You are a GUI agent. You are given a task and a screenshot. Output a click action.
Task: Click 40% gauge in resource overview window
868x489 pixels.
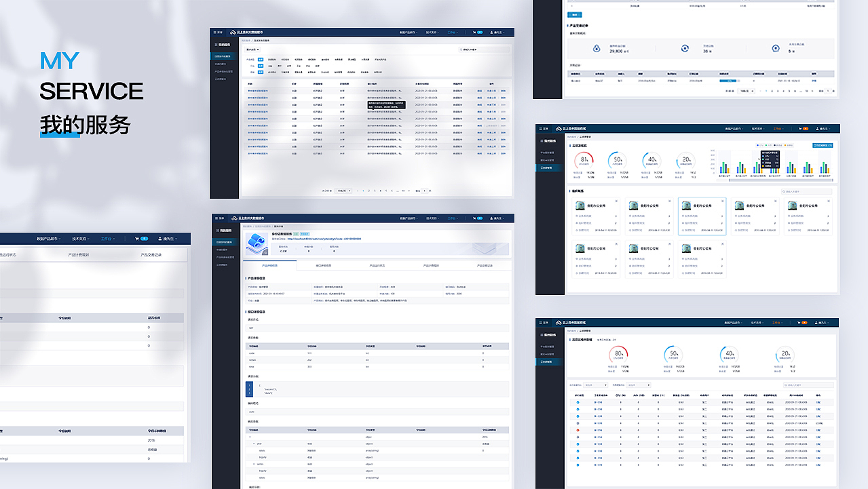click(x=652, y=161)
